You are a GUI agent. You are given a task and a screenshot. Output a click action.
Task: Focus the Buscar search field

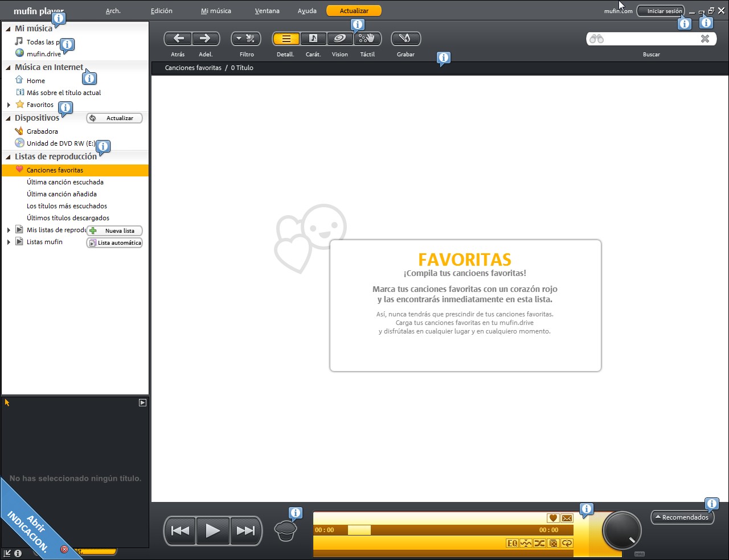point(652,39)
